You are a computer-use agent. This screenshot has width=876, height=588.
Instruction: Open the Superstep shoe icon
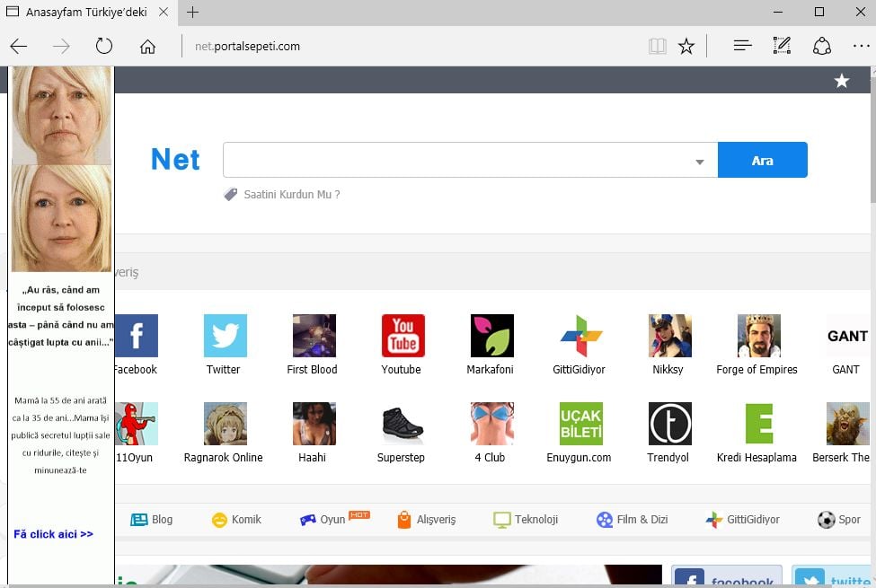(403, 424)
